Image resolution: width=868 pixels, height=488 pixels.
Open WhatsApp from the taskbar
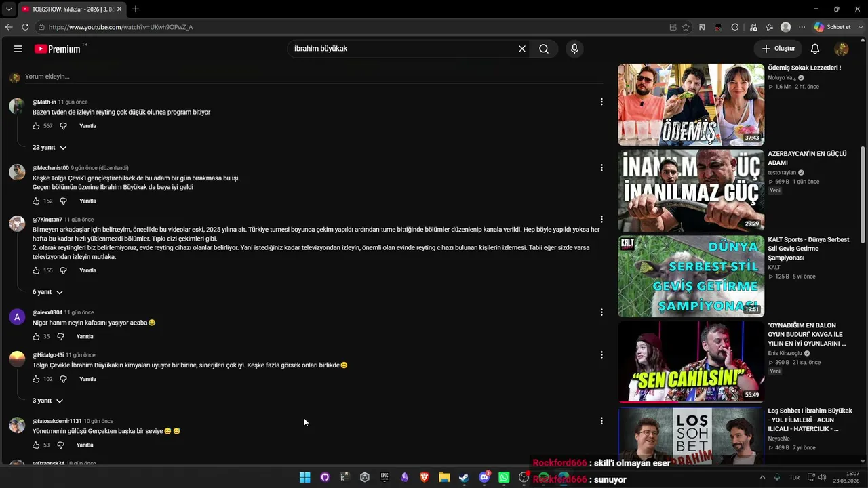504,477
